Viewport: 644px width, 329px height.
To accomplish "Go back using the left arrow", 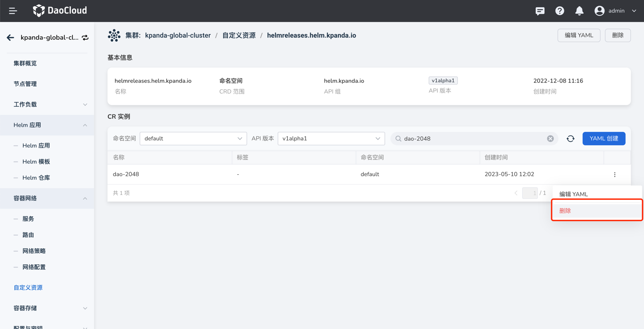I will tap(10, 38).
